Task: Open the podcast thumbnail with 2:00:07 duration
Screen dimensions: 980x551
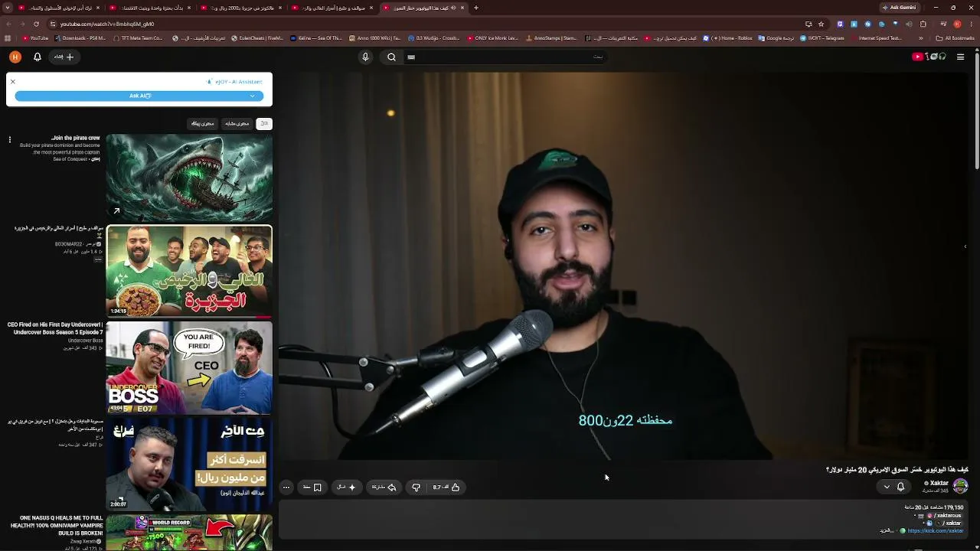Action: (x=189, y=465)
